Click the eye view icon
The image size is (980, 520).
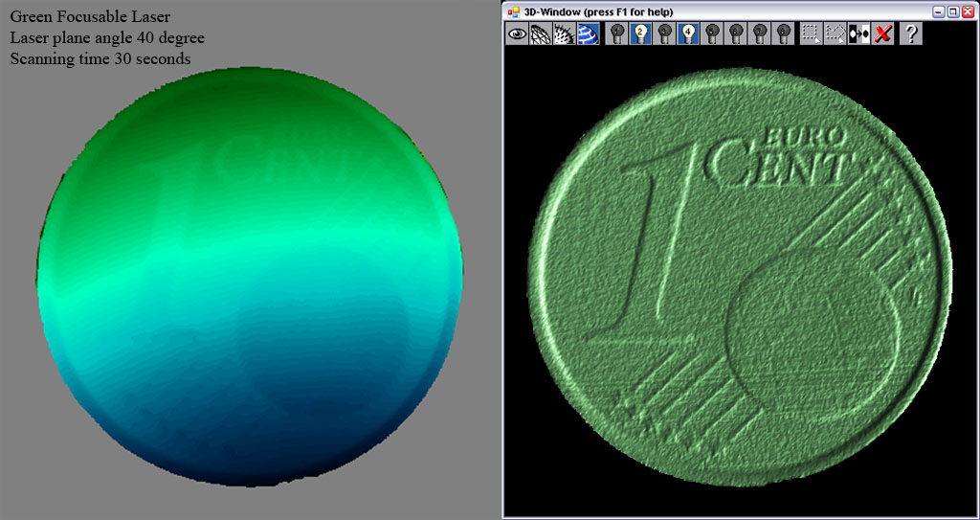[517, 34]
